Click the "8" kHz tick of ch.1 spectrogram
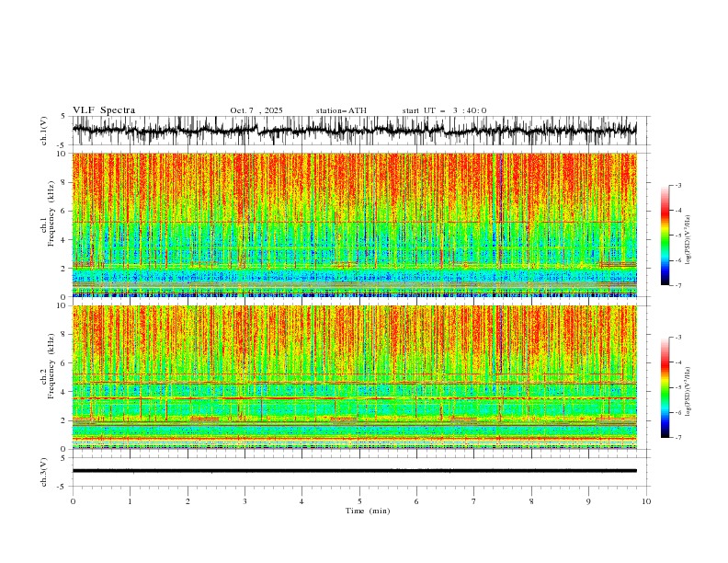The width and height of the screenshot is (728, 563). pyautogui.click(x=64, y=182)
